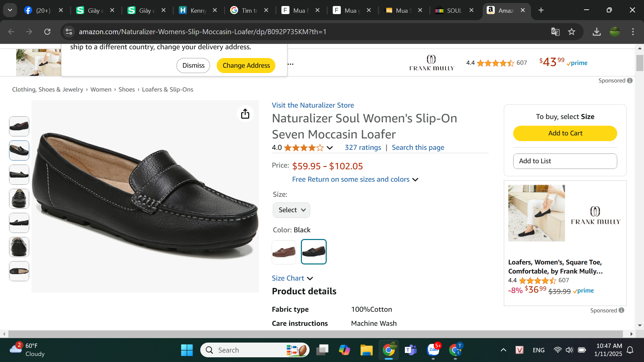Select the black color swatch
This screenshot has width=644, height=362.
coord(314,252)
